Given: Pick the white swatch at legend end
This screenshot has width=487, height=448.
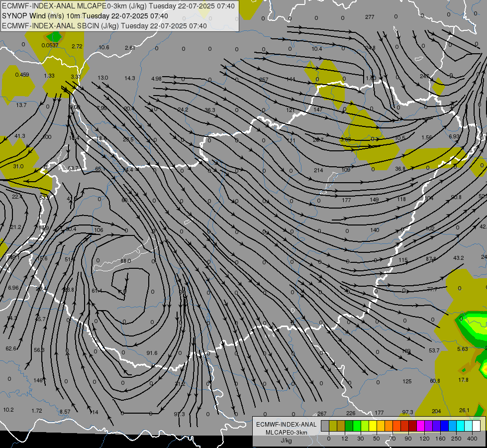Looking at the screenshot, I should tap(477, 426).
